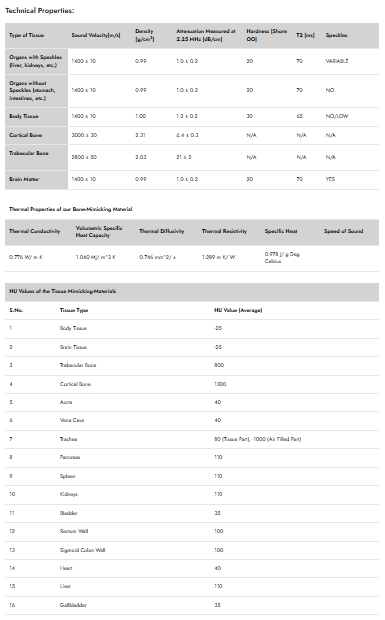Click the Gallbladder tissue entry
The height and width of the screenshot is (620, 385).
(x=73, y=605)
